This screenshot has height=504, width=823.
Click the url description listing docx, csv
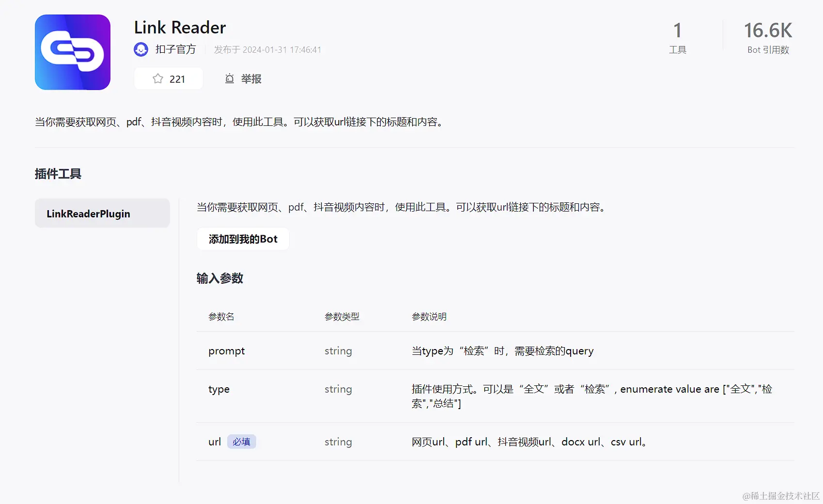tap(530, 442)
